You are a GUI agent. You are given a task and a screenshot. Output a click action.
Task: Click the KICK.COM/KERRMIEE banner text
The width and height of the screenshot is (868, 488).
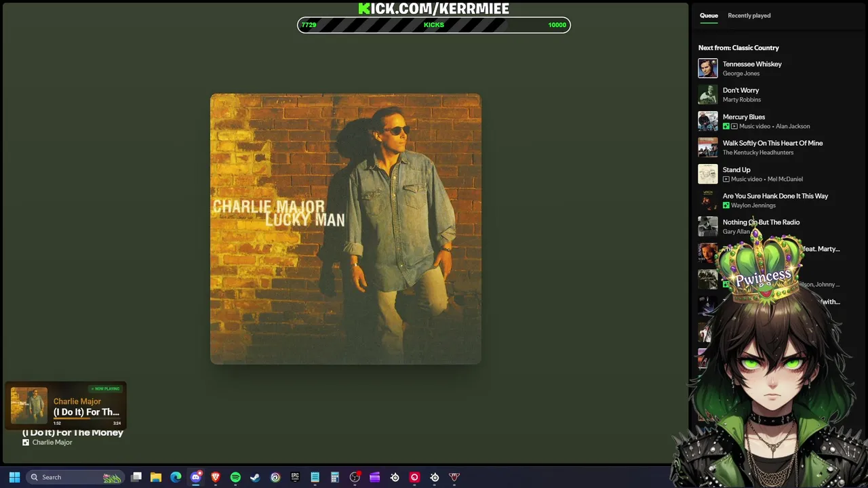click(434, 8)
